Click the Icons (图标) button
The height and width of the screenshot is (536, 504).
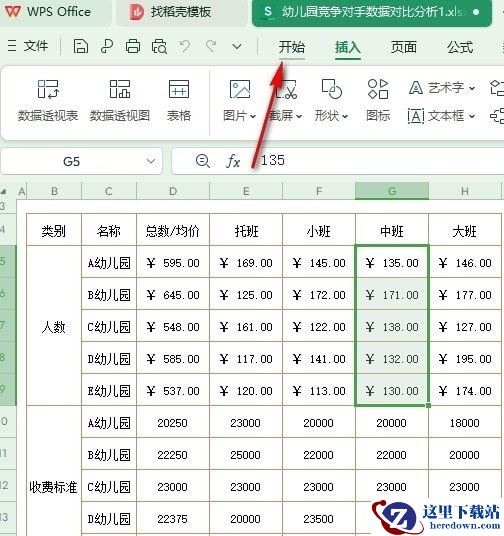coord(378,100)
